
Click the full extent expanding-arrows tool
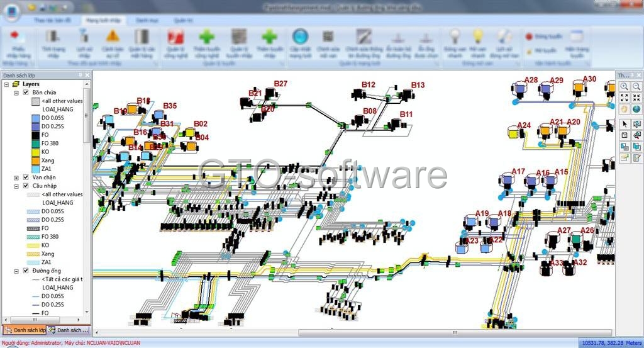[625, 98]
